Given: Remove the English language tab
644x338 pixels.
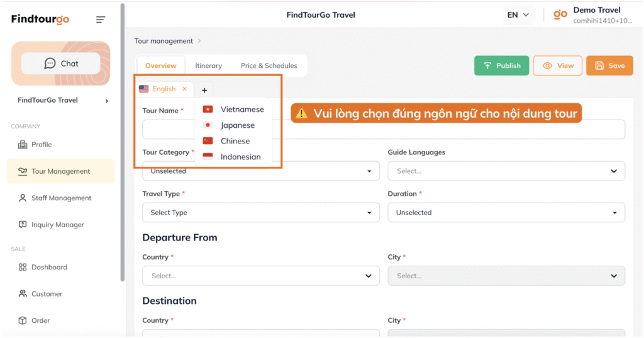Looking at the screenshot, I should click(184, 89).
